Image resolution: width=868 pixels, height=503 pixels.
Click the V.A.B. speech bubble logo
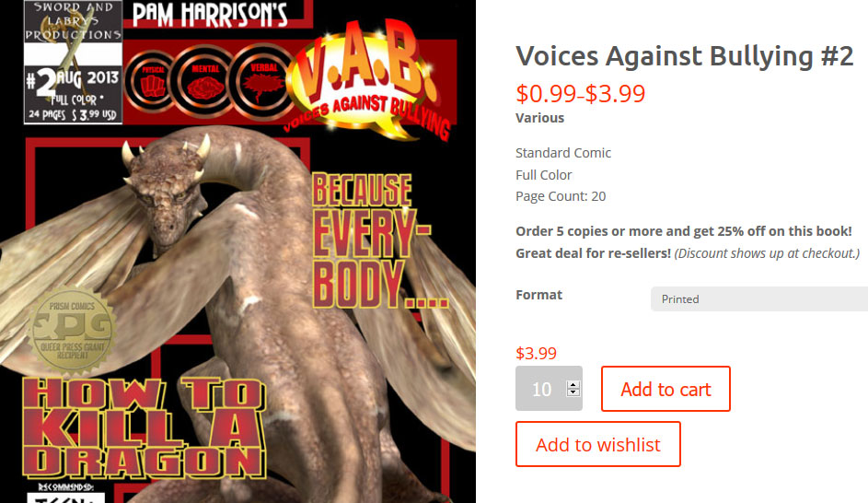tap(368, 80)
